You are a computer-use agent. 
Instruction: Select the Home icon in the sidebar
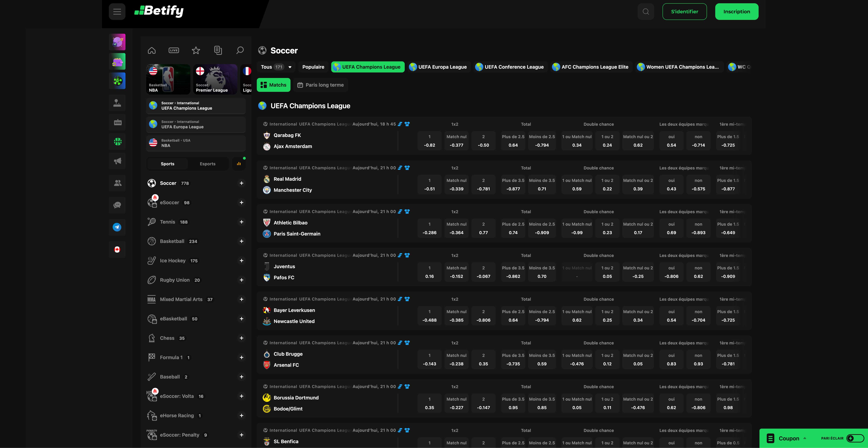point(152,50)
